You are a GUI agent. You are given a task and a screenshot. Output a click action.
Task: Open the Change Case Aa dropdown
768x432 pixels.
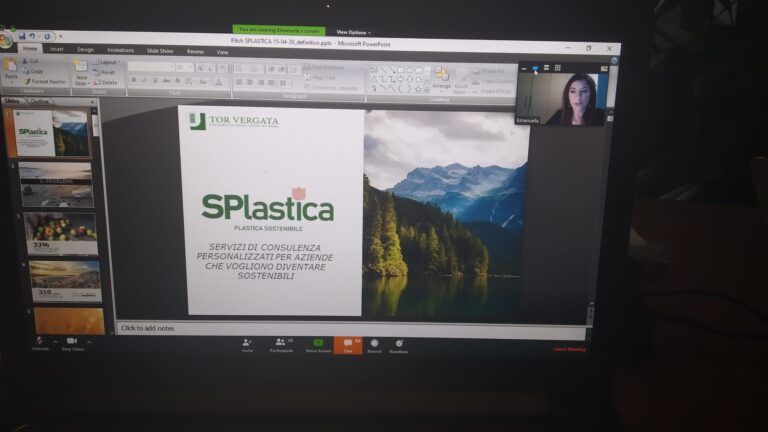203,82
